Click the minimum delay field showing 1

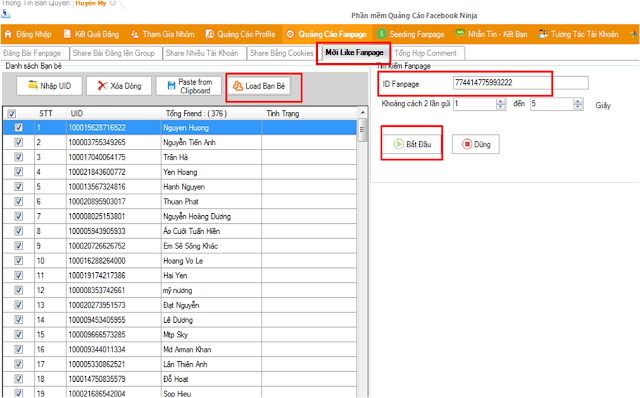point(474,104)
